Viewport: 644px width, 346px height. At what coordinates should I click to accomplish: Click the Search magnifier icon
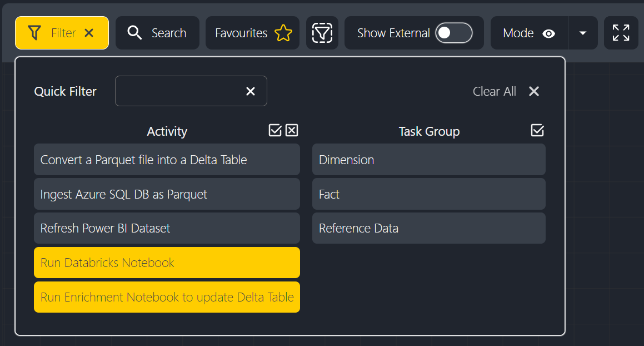click(x=134, y=33)
